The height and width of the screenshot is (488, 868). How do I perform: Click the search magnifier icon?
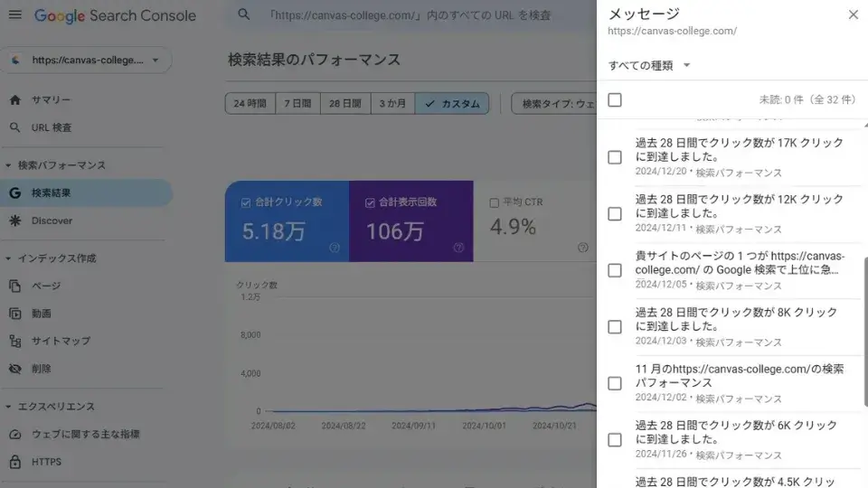pyautogui.click(x=243, y=15)
